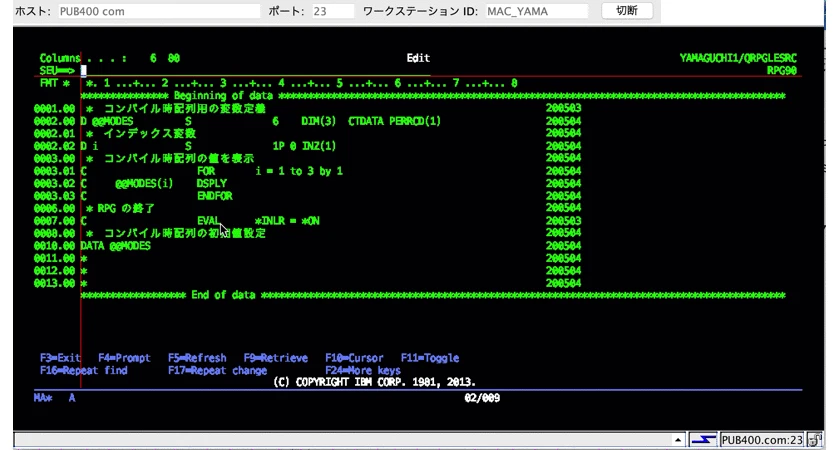Click the F10=Cursor function key label
Screen dimensions: 840x450
[354, 358]
